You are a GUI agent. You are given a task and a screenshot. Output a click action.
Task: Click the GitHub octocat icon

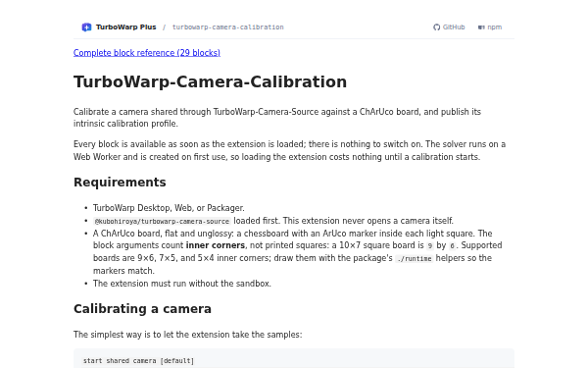(436, 27)
